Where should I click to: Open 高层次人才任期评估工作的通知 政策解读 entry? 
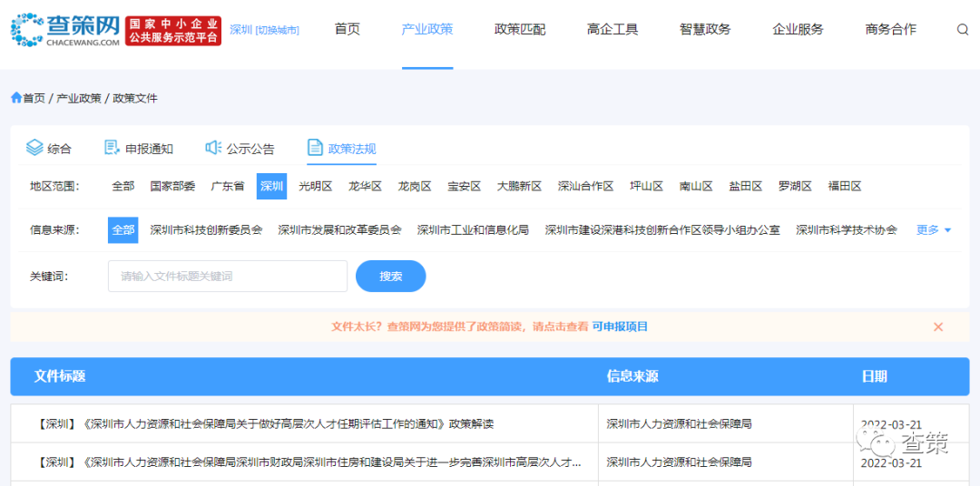[x=266, y=424]
